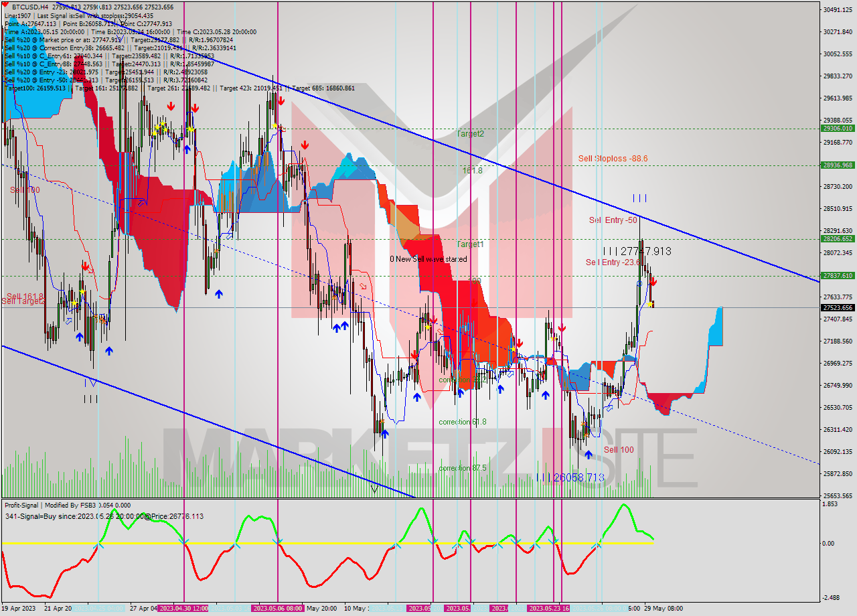Click the green Target1 label
Image resolution: width=857 pixels, height=616 pixels.
(x=470, y=244)
